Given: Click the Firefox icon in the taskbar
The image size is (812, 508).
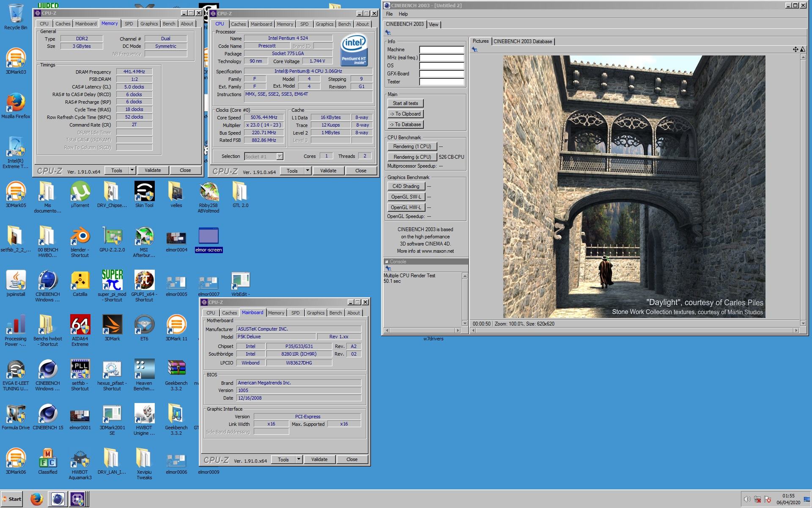Looking at the screenshot, I should [37, 499].
